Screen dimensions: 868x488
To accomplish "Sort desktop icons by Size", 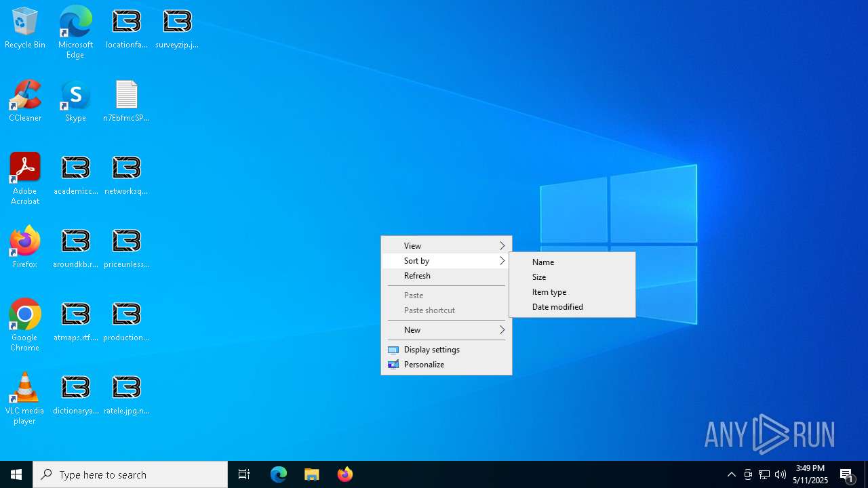I will point(572,277).
